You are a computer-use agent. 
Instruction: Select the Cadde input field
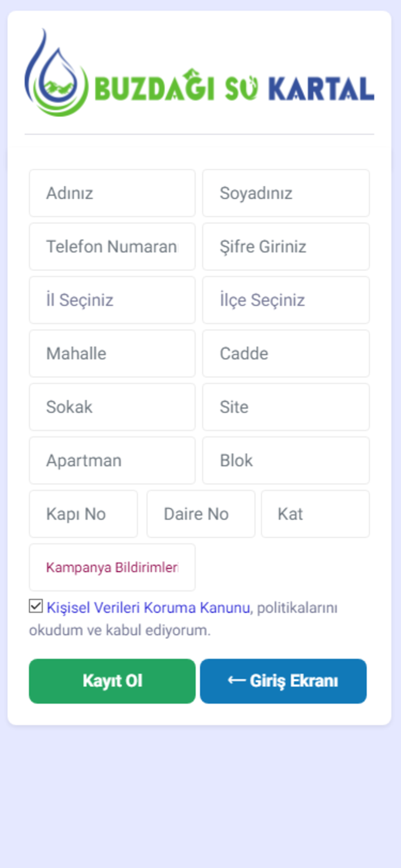click(286, 353)
